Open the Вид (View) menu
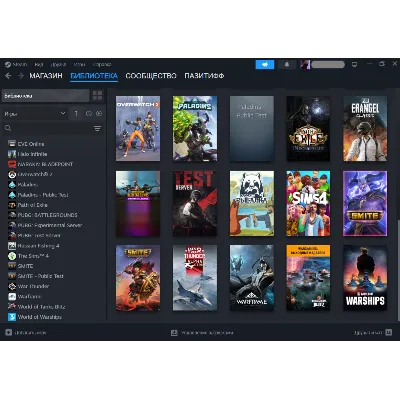Viewport: 400px width, 400px height. coord(39,64)
